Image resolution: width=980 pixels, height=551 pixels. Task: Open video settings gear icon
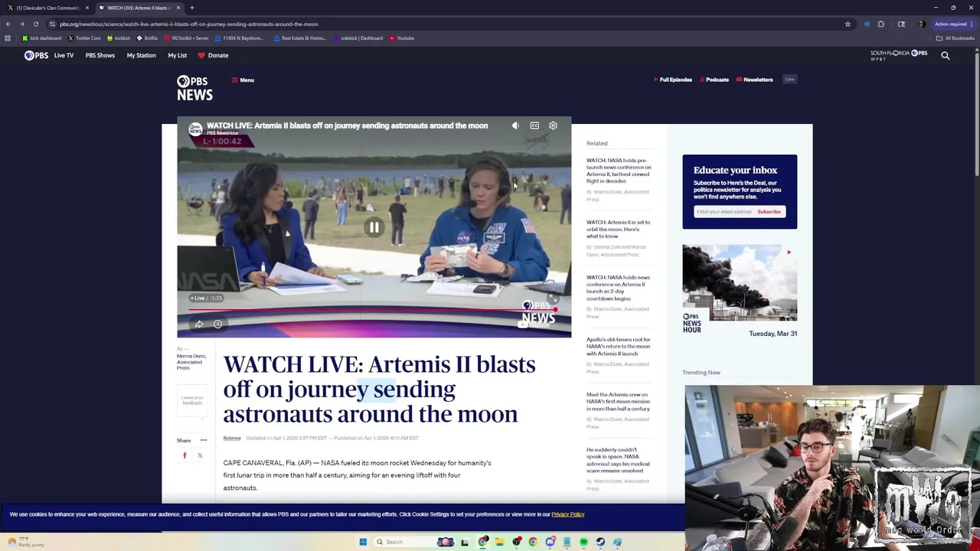553,126
